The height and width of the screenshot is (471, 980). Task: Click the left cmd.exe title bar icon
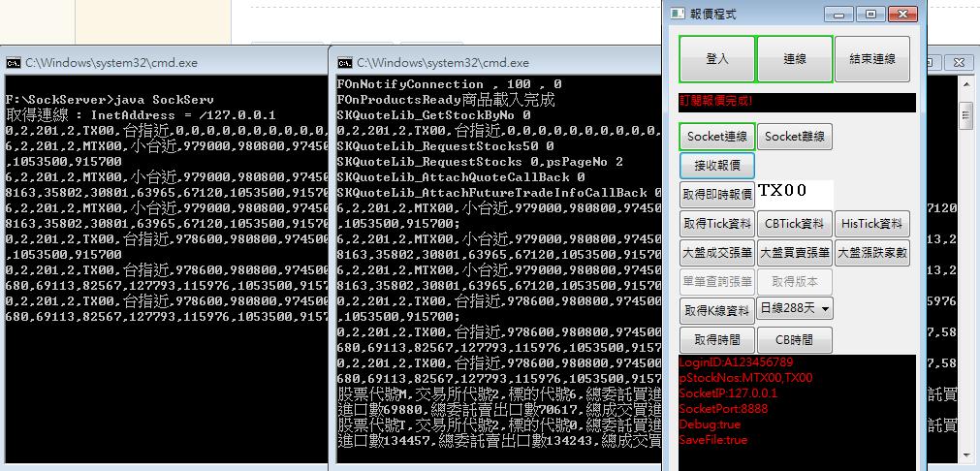coord(14,62)
